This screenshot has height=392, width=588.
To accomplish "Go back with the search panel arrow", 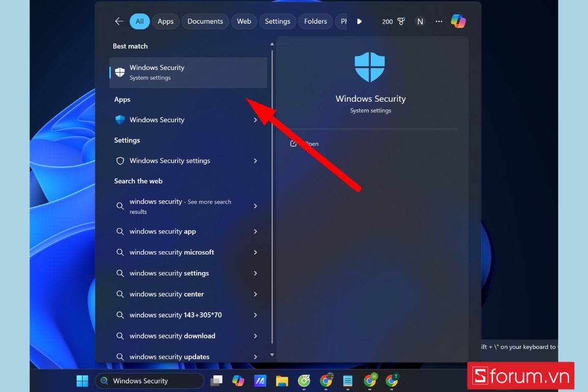I will point(119,21).
